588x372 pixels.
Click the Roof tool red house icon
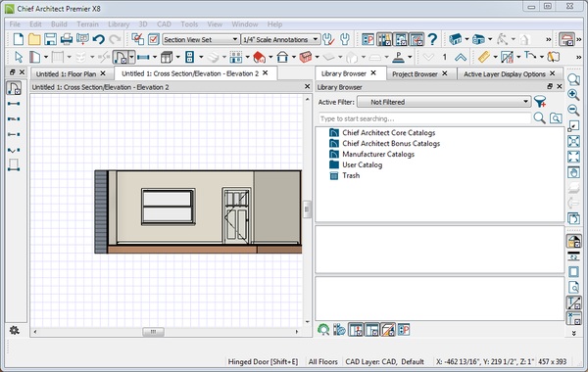tap(259, 58)
